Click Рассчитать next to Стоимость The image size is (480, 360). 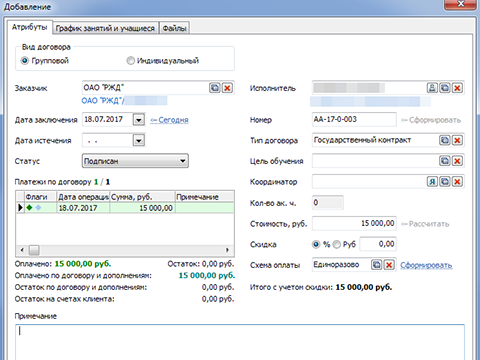[x=425, y=224]
